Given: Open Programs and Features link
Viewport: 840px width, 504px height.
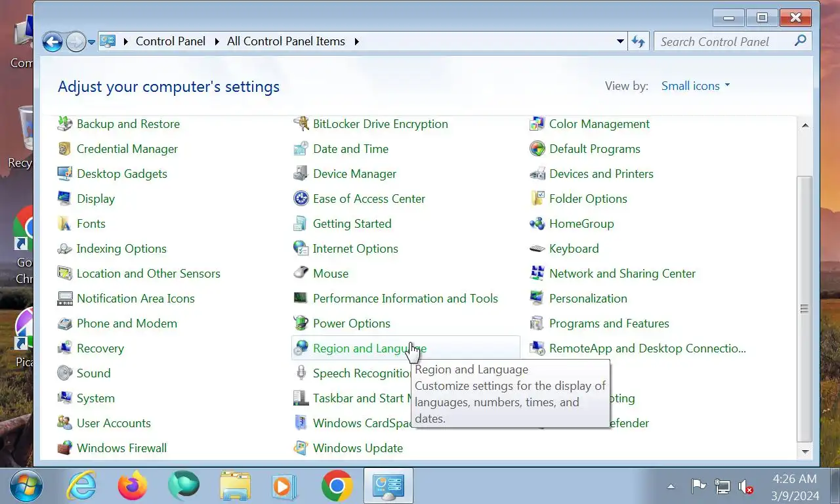Looking at the screenshot, I should pyautogui.click(x=609, y=323).
